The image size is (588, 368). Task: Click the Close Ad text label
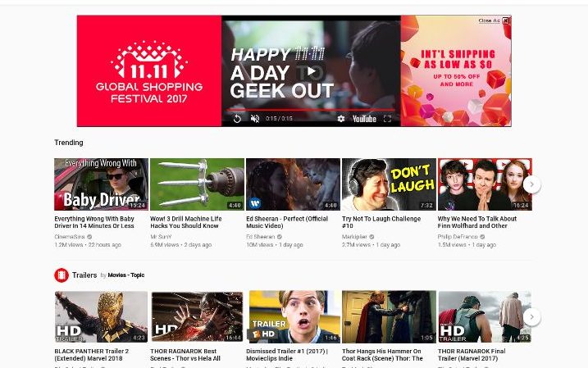(x=489, y=20)
